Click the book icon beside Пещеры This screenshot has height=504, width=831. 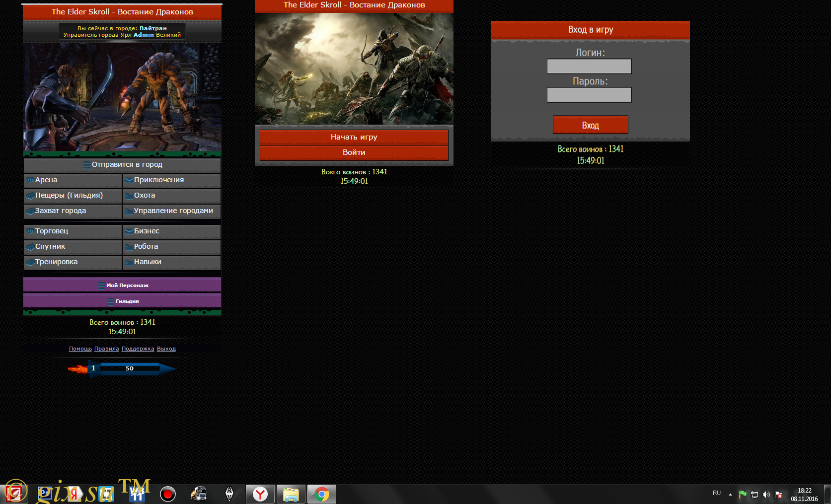click(x=30, y=196)
